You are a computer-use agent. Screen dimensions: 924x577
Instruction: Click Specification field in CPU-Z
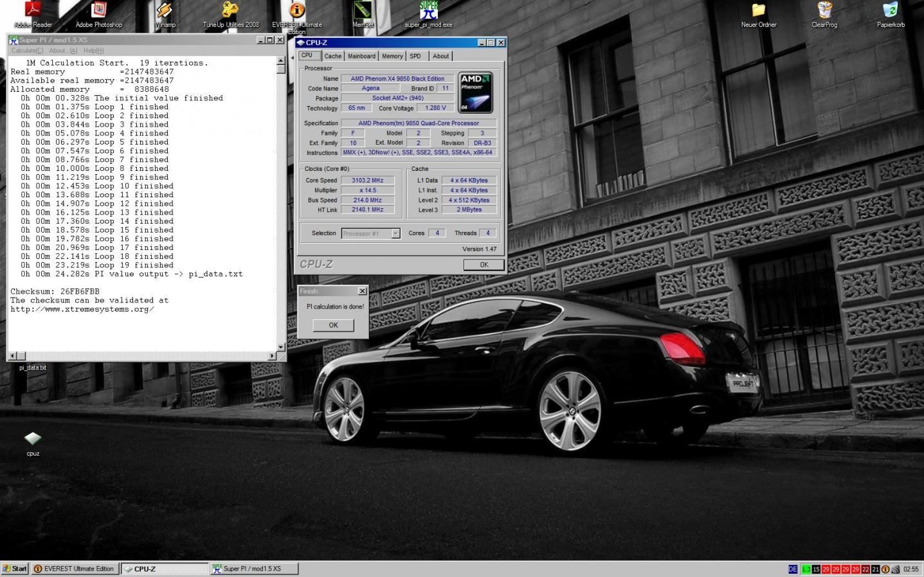[419, 123]
